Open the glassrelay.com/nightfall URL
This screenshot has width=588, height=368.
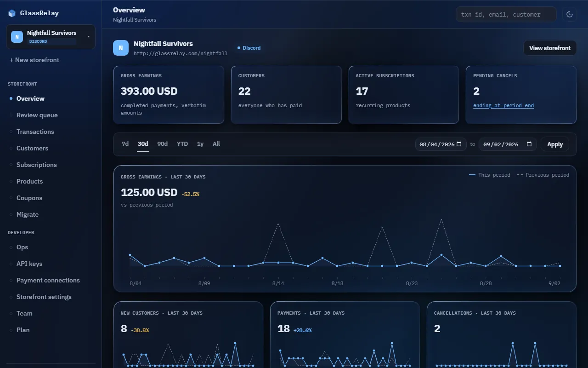coord(181,53)
